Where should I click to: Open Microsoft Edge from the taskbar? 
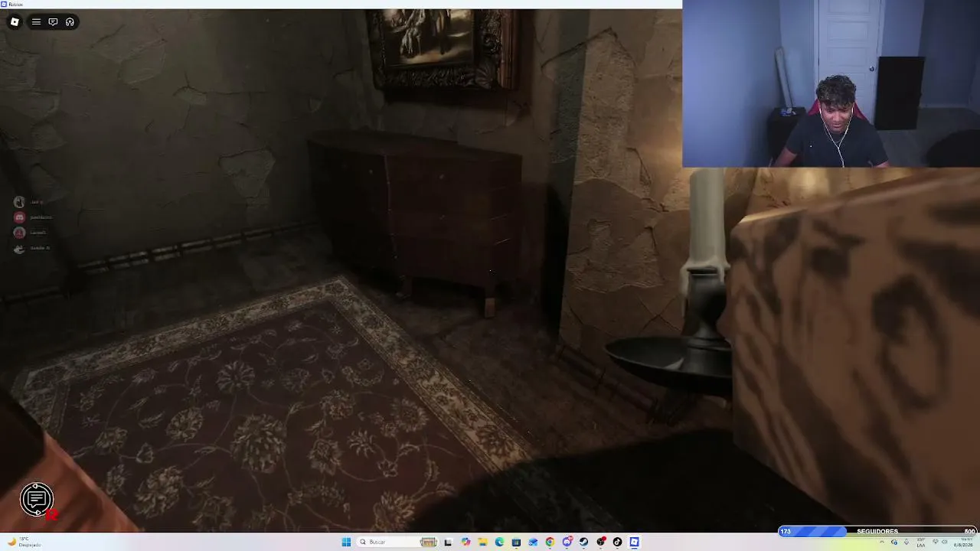[x=499, y=542]
